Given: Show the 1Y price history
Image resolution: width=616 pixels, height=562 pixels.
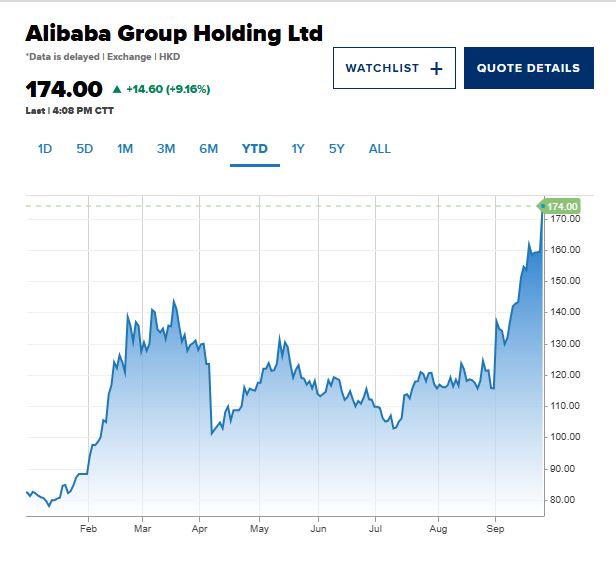Looking at the screenshot, I should coord(298,149).
